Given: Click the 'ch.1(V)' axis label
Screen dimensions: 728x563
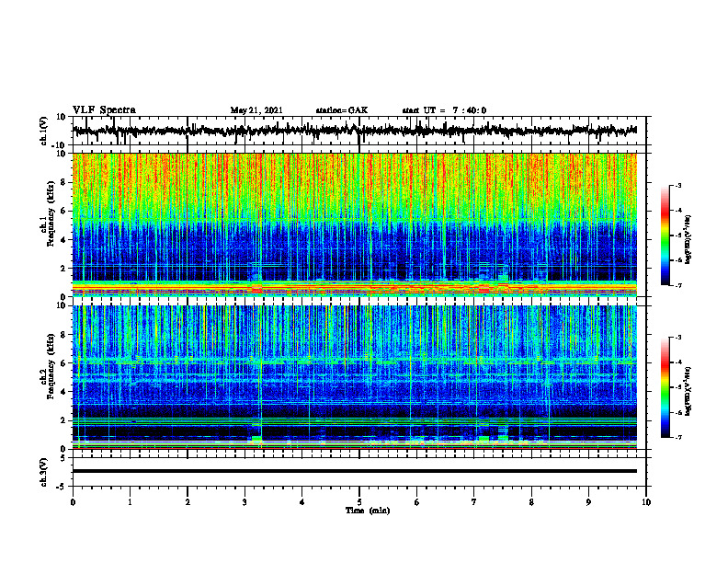Looking at the screenshot, I should (x=44, y=132).
